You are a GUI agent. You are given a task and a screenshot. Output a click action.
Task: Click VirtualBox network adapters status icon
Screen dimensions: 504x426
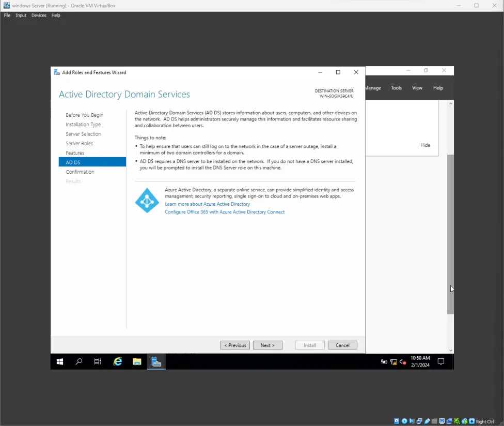coord(419,421)
